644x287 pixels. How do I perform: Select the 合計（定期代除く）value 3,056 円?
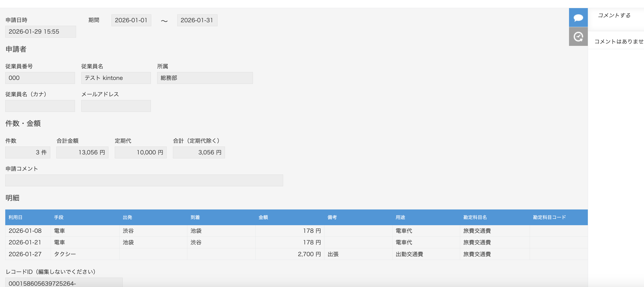pyautogui.click(x=199, y=152)
